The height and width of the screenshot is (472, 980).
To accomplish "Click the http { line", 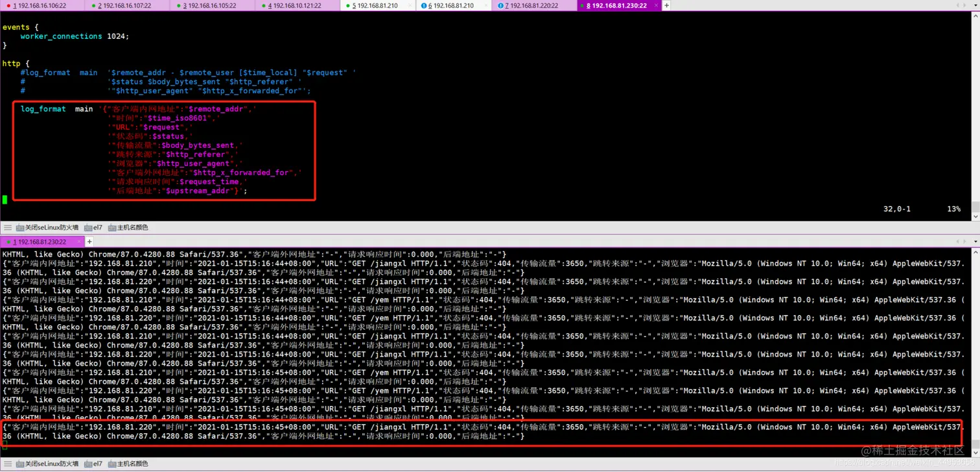I will [x=16, y=64].
